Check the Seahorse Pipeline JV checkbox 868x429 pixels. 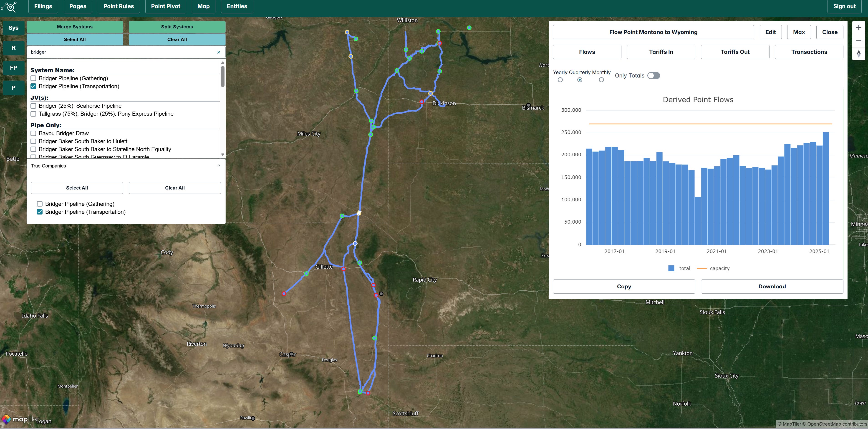(33, 106)
